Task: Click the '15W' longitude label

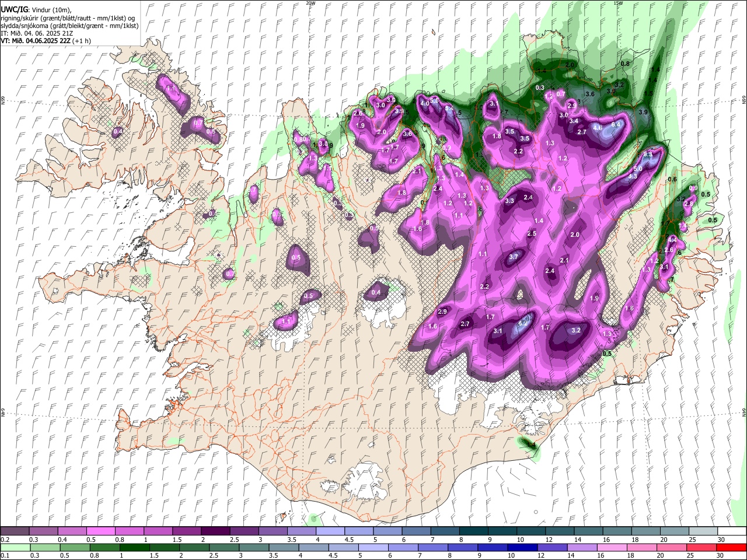Action: (x=617, y=3)
